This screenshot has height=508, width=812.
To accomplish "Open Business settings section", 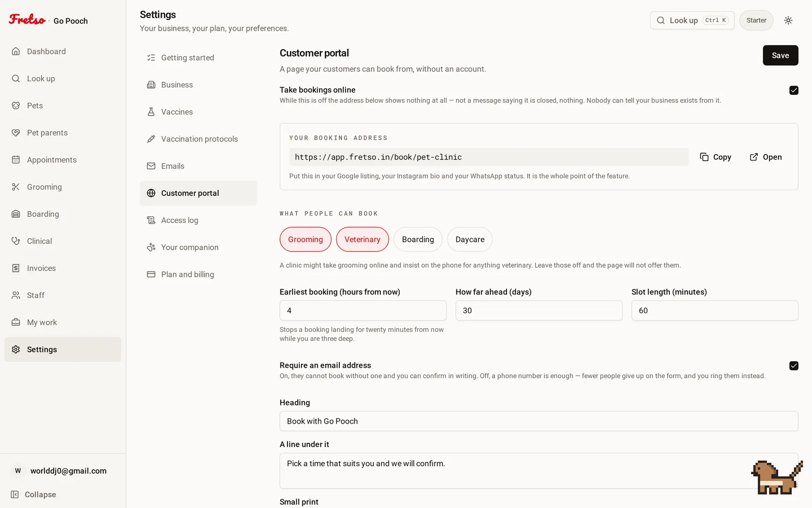I will 198,84.
